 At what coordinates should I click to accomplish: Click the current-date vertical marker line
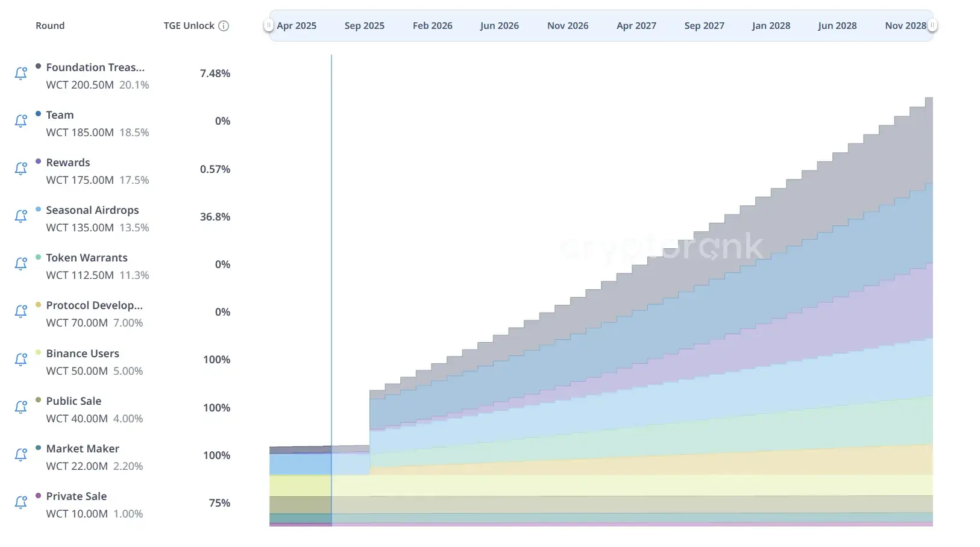click(x=331, y=289)
